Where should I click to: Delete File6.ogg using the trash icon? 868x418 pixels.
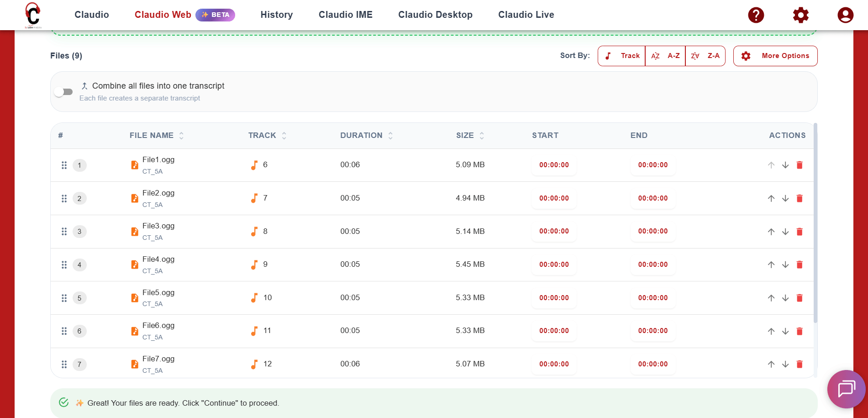point(800,331)
